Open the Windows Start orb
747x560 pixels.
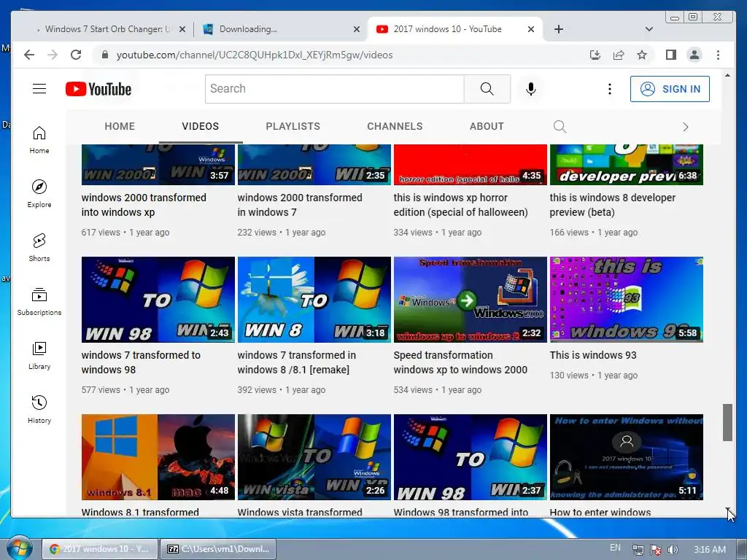(x=19, y=548)
